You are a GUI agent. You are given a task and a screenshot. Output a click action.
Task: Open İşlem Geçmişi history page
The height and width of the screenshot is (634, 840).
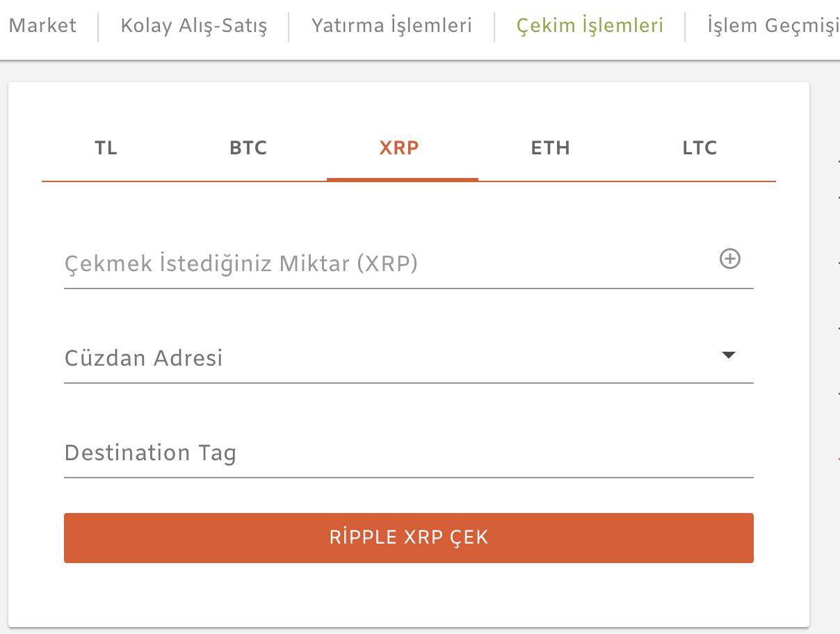pyautogui.click(x=773, y=26)
